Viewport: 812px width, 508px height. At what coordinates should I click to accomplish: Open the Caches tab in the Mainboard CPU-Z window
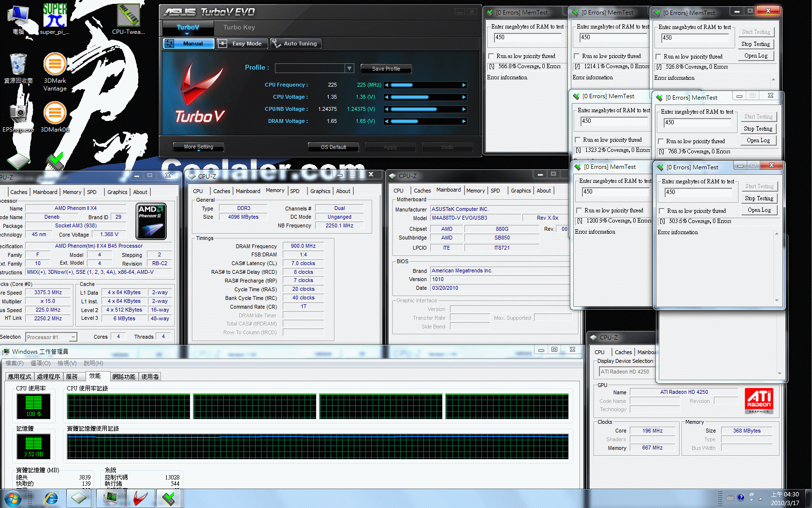[422, 191]
